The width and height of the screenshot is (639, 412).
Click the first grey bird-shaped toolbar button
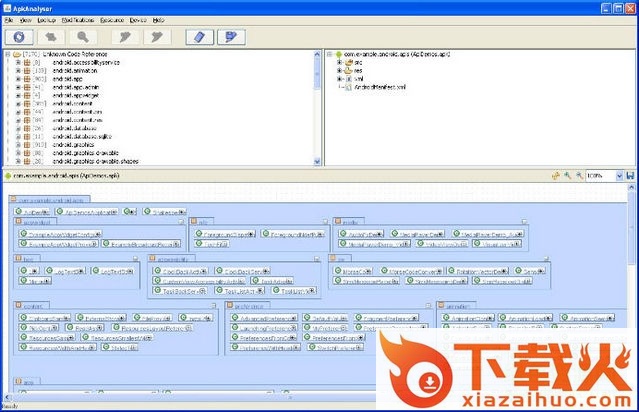pyautogui.click(x=126, y=37)
